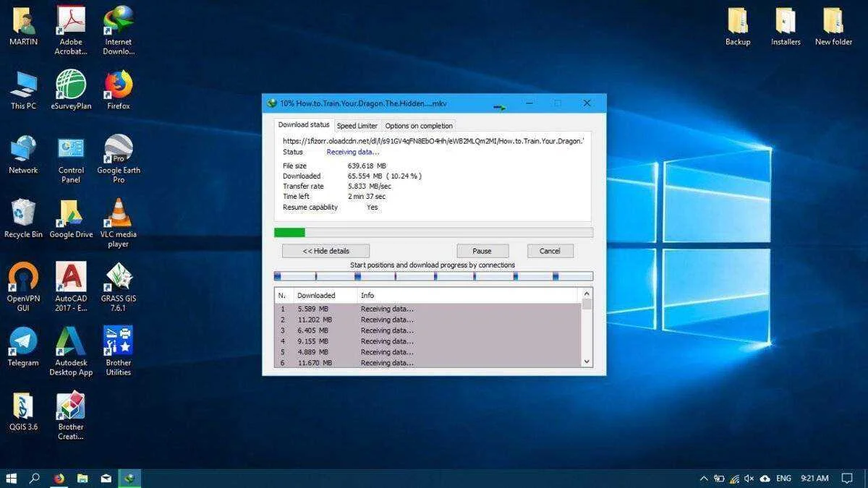Click the IDM title bar icon
The image size is (868, 488).
[272, 103]
